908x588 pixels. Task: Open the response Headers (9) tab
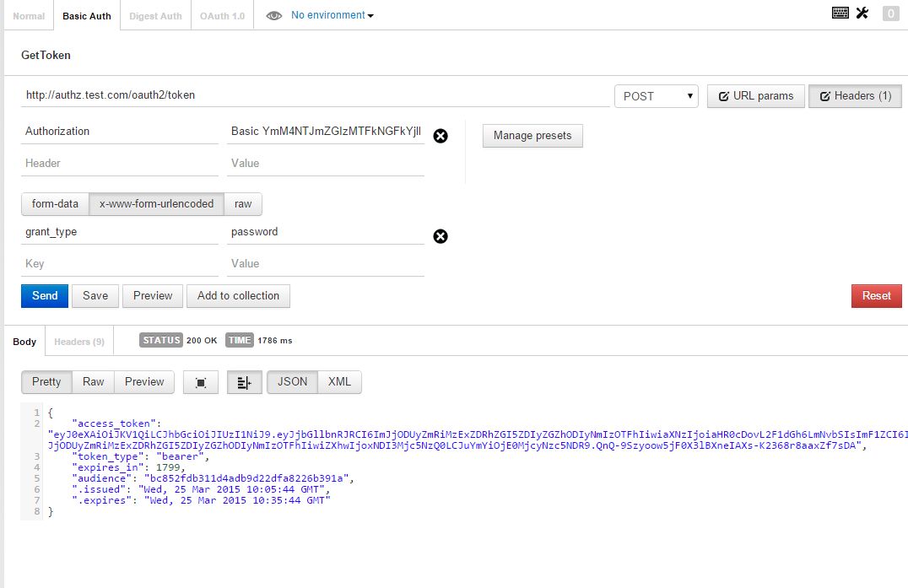point(78,342)
